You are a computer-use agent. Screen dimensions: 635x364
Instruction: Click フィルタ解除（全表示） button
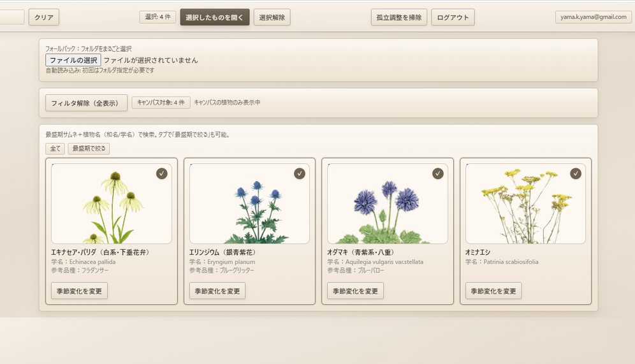point(86,103)
